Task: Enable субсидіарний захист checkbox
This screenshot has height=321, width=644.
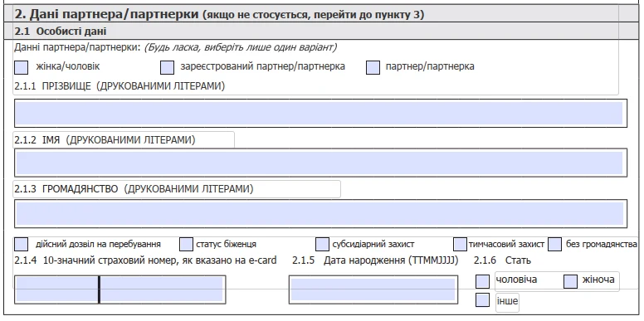Action: click(322, 244)
